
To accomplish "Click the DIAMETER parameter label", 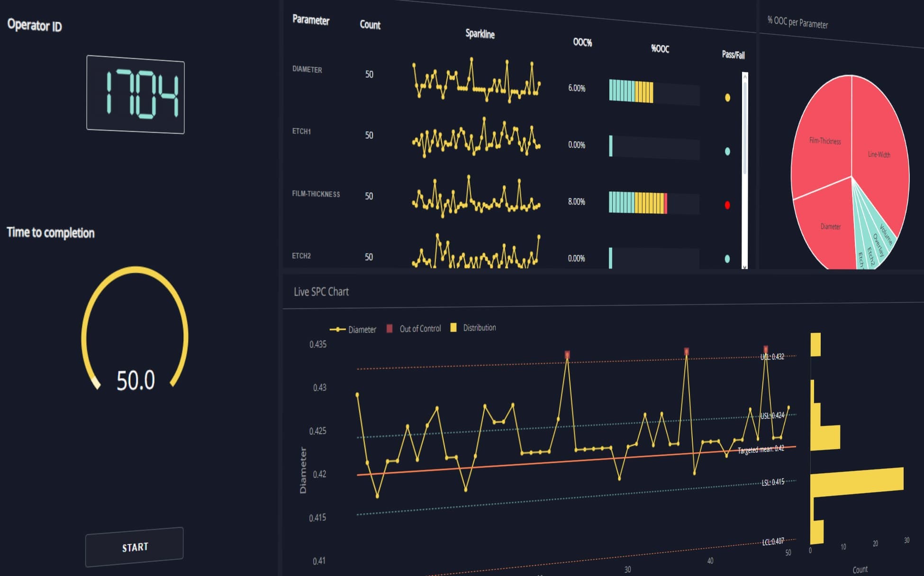I will pos(307,69).
